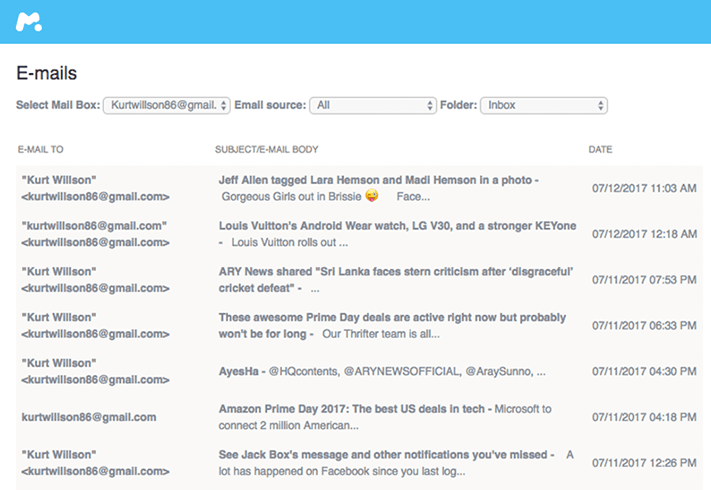Click recipient of the Prime Day deals email
This screenshot has width=711, height=490.
click(95, 325)
